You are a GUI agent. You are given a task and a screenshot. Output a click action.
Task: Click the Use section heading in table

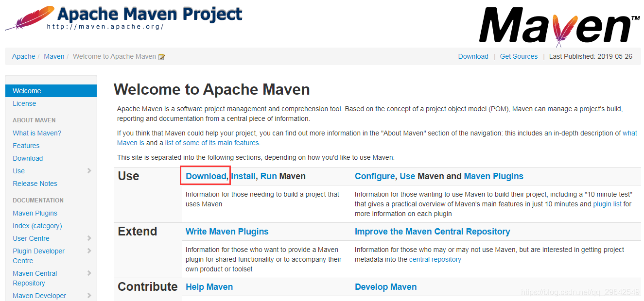click(x=128, y=176)
